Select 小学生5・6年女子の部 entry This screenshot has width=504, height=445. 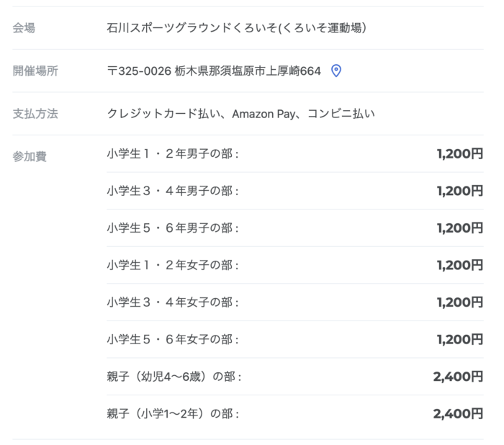click(173, 339)
